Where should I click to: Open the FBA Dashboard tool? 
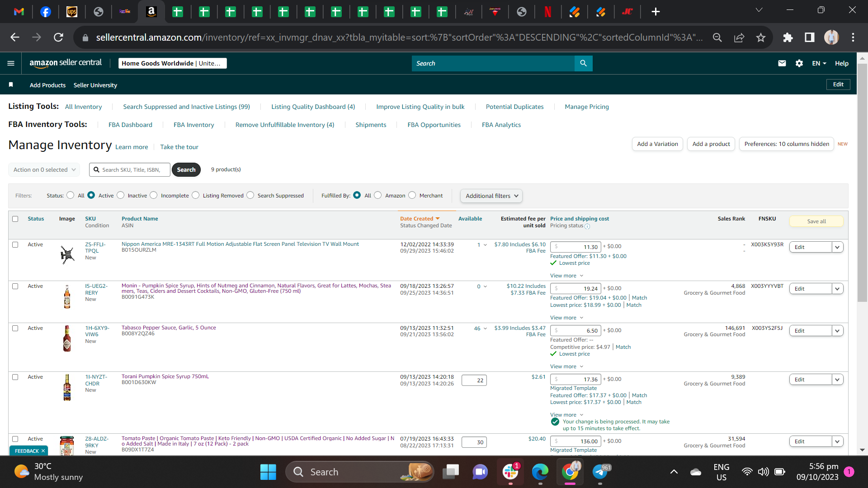pos(130,125)
